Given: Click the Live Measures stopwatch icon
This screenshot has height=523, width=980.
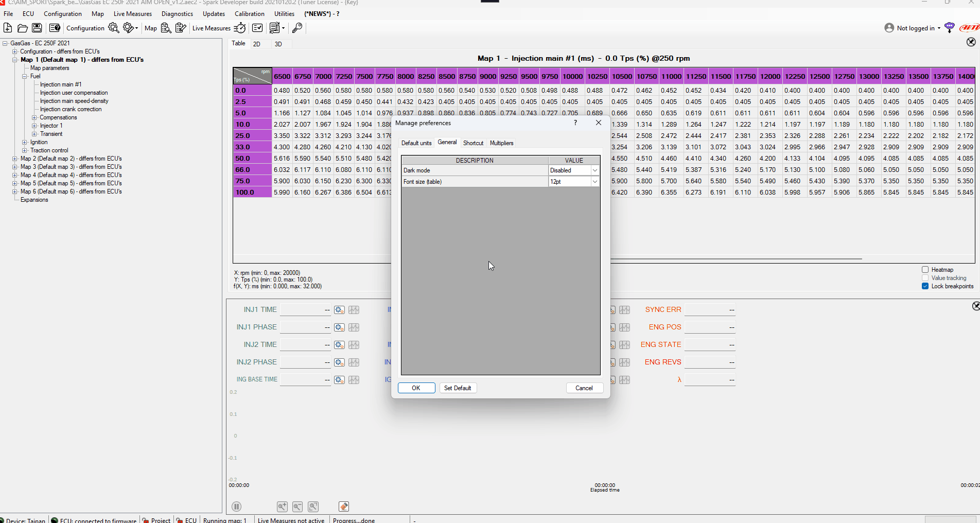Looking at the screenshot, I should point(240,28).
